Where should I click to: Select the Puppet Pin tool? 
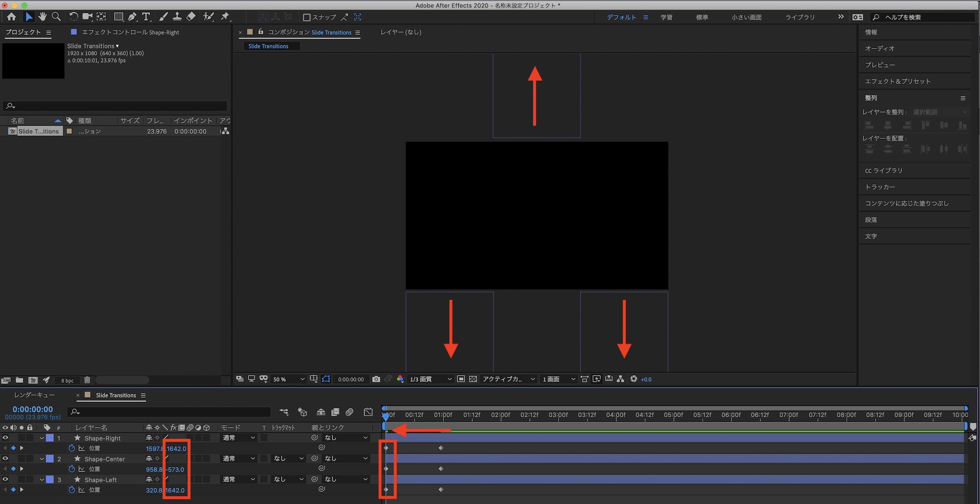point(225,17)
